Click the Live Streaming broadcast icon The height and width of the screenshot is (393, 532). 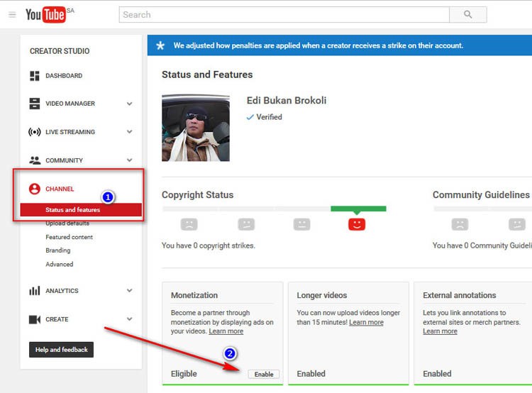pyautogui.click(x=35, y=132)
